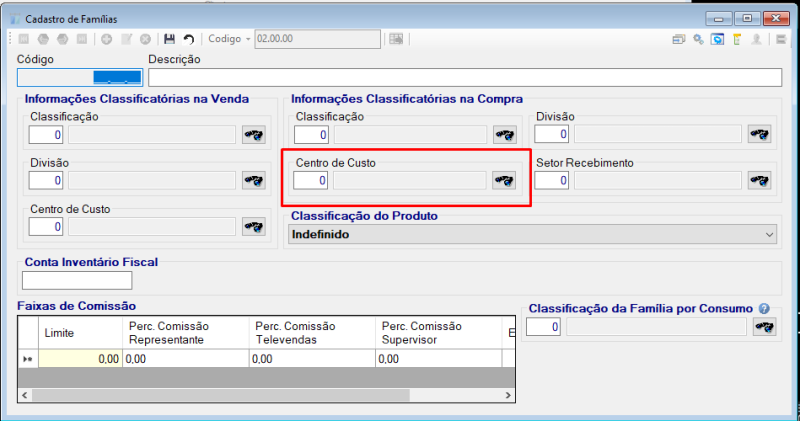Click Classificação code field under Venda
Viewport: 800px width, 421px height.
coord(46,135)
